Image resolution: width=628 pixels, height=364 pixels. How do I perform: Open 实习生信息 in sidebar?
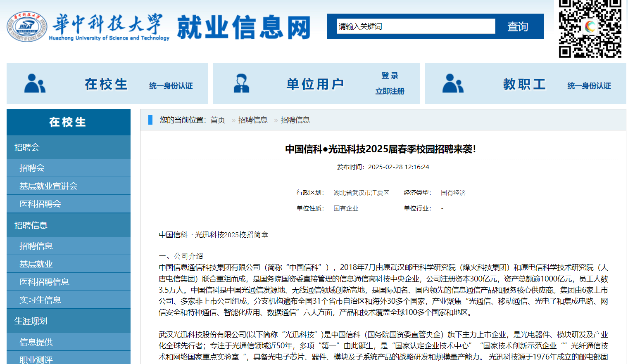[69, 300]
